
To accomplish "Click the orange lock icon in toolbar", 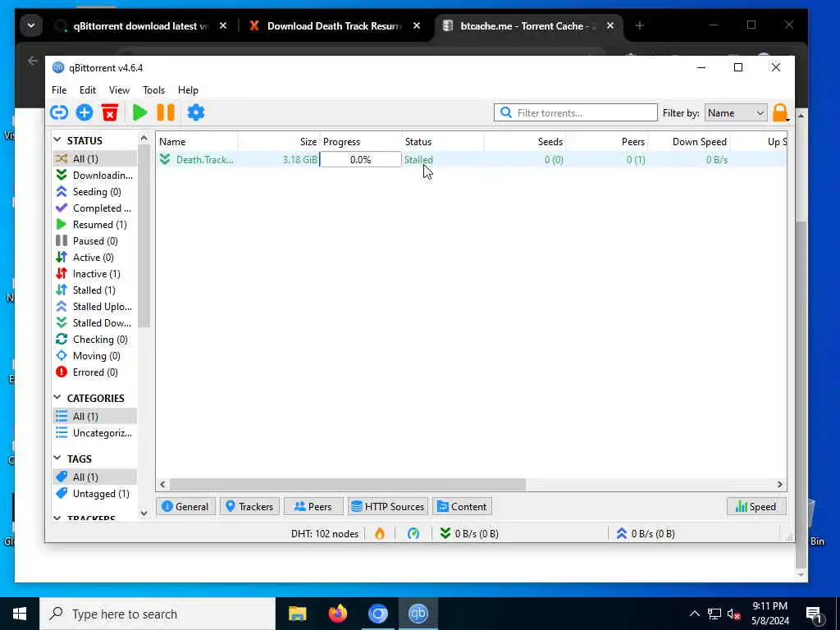I will pos(780,112).
